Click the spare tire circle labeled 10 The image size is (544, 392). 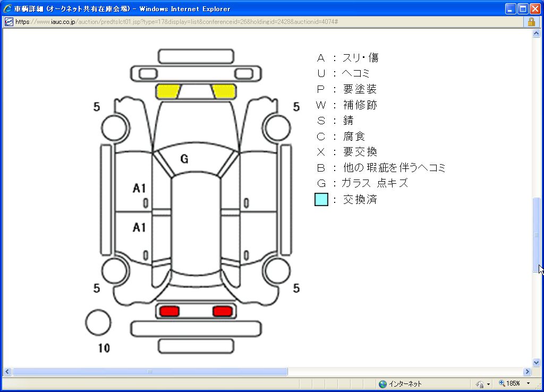click(98, 322)
